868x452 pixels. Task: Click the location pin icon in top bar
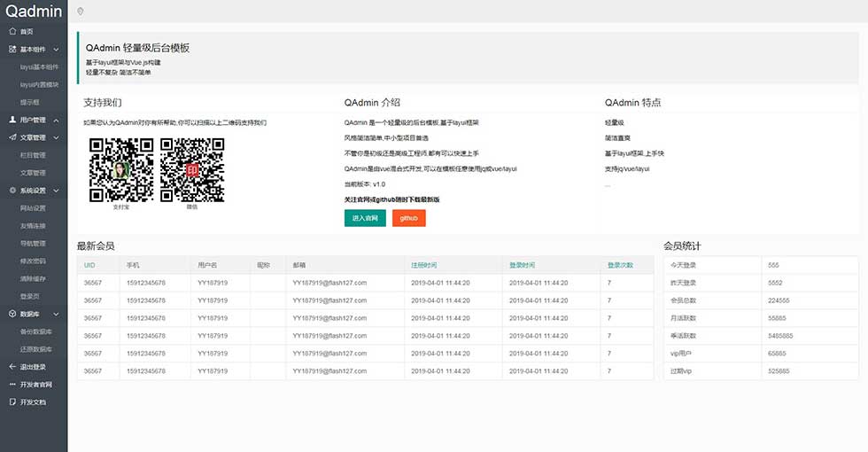(81, 12)
